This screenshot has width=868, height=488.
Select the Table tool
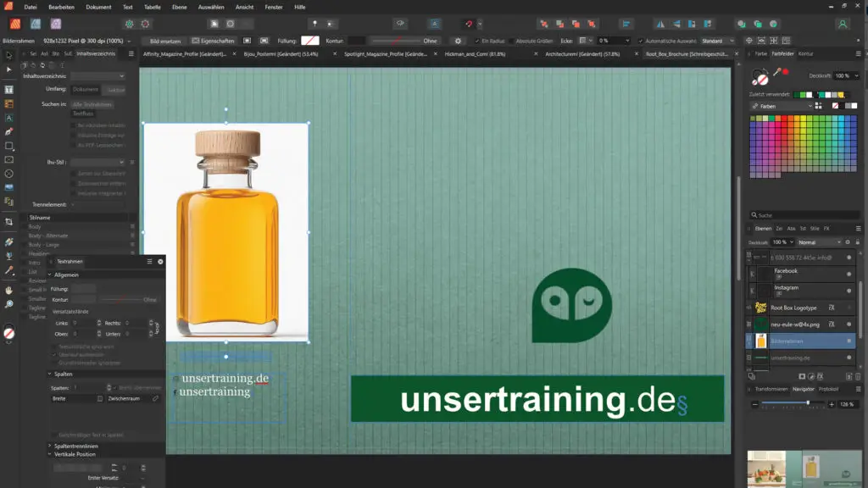tap(8, 103)
